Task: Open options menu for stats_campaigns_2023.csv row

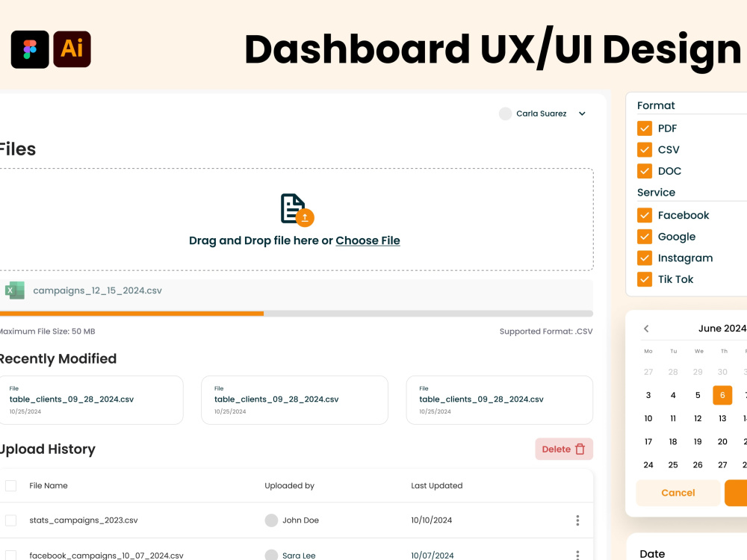Action: click(577, 520)
